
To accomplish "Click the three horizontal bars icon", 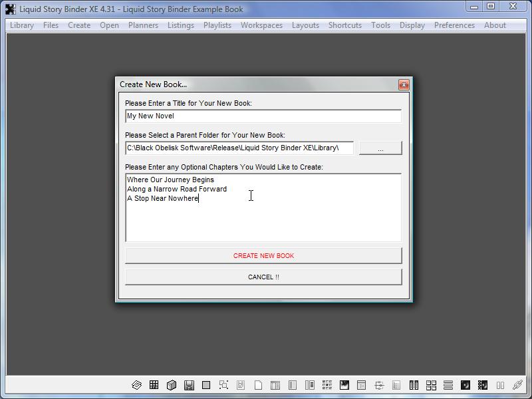I will (x=448, y=385).
